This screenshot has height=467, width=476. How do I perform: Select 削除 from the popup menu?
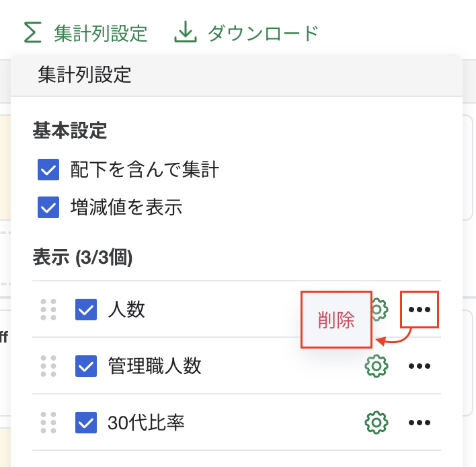pos(336,320)
